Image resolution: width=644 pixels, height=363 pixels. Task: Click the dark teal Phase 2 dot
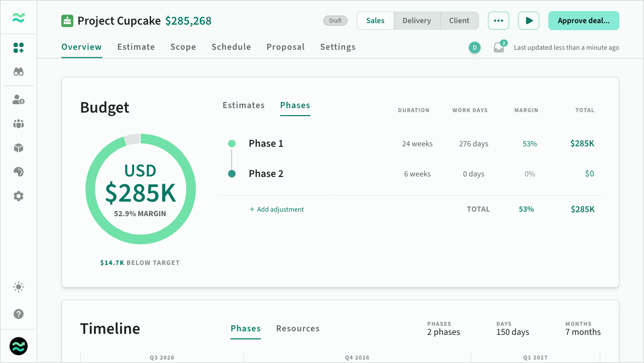click(232, 174)
